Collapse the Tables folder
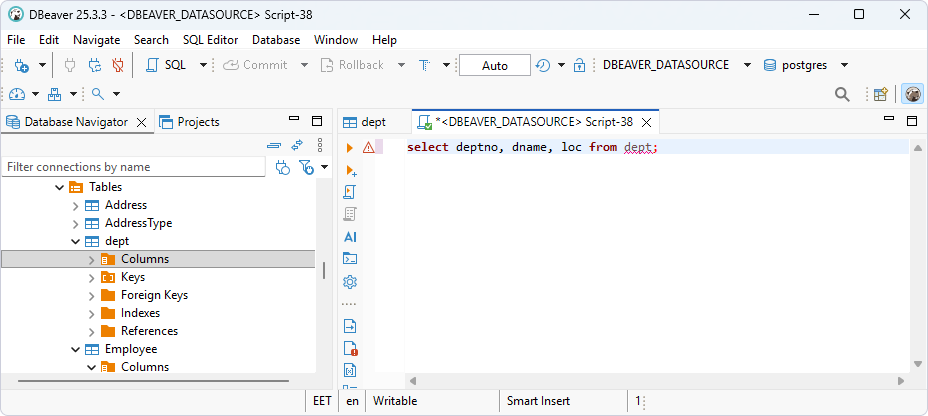 pyautogui.click(x=59, y=187)
